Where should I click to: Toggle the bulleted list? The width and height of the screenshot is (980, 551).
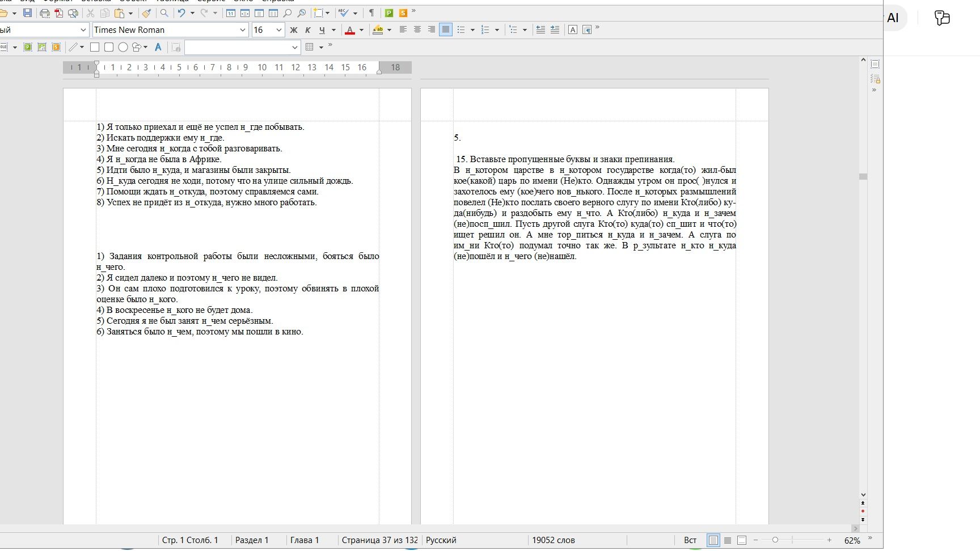pos(461,30)
